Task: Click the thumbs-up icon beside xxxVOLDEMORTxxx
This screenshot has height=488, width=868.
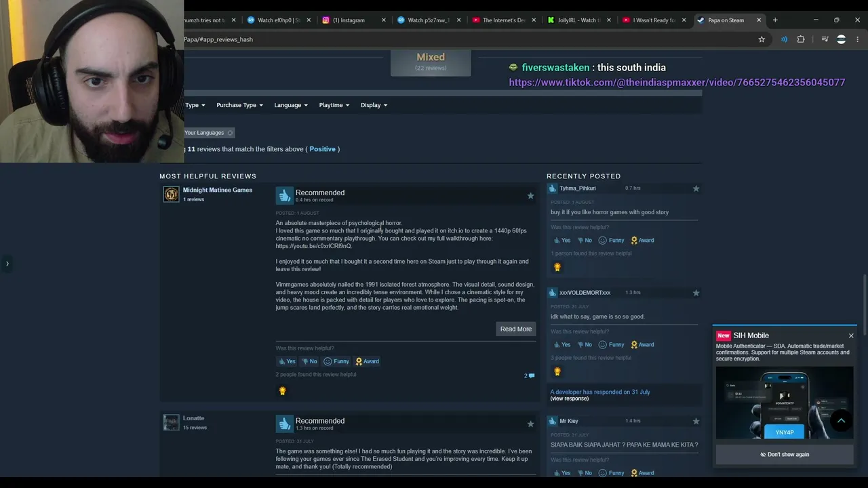Action: 553,293
